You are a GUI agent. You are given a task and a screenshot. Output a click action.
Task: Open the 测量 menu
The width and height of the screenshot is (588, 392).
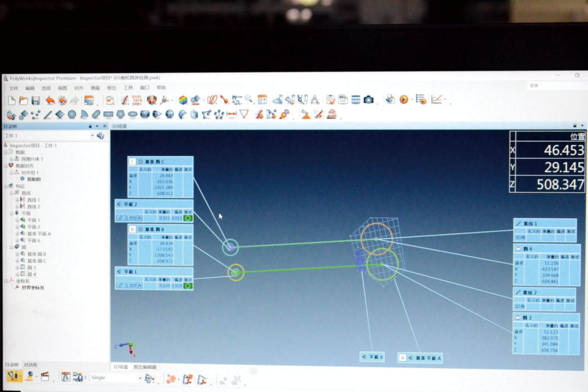(x=95, y=88)
